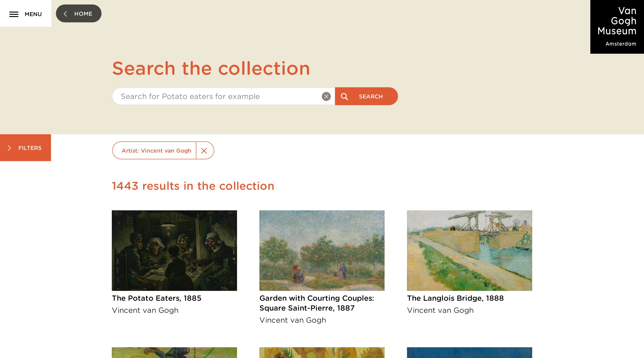Click The Potato Eaters, 1885 title link
Viewport: 644px width, 358px height.
[x=157, y=298]
